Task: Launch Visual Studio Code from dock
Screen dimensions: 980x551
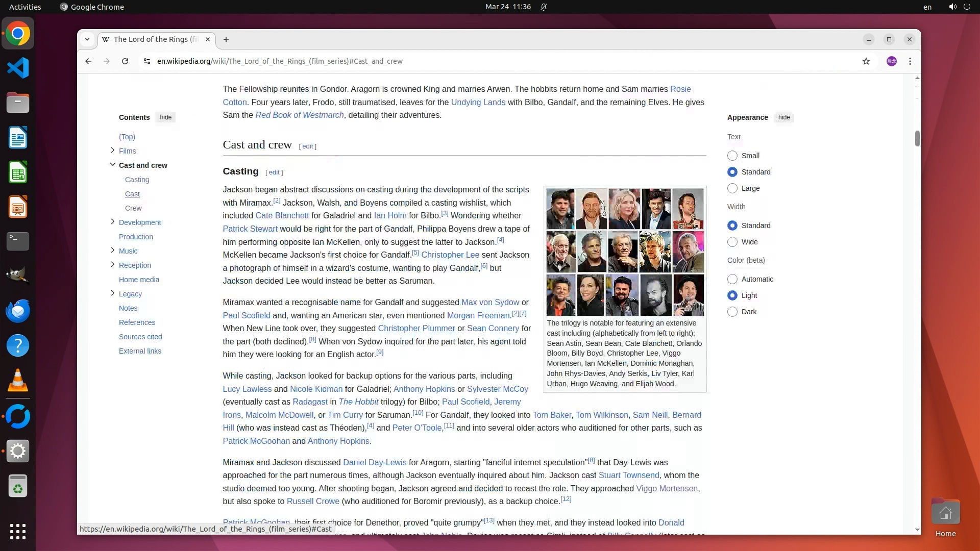Action: [x=18, y=68]
